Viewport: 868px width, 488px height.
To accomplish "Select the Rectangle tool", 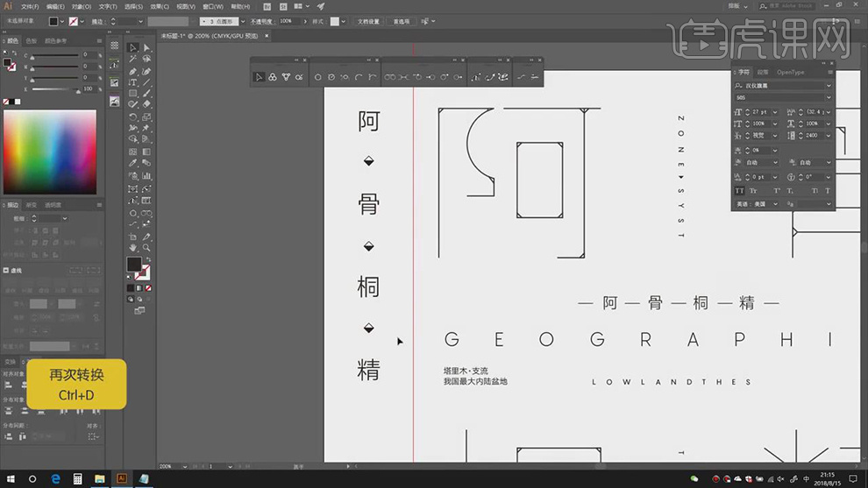I will click(x=133, y=93).
